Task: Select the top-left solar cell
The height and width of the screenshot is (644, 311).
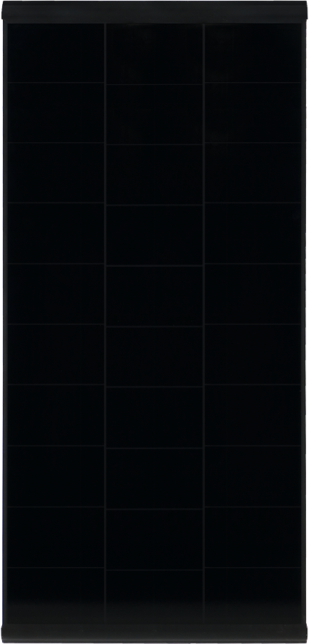Action: point(56,53)
